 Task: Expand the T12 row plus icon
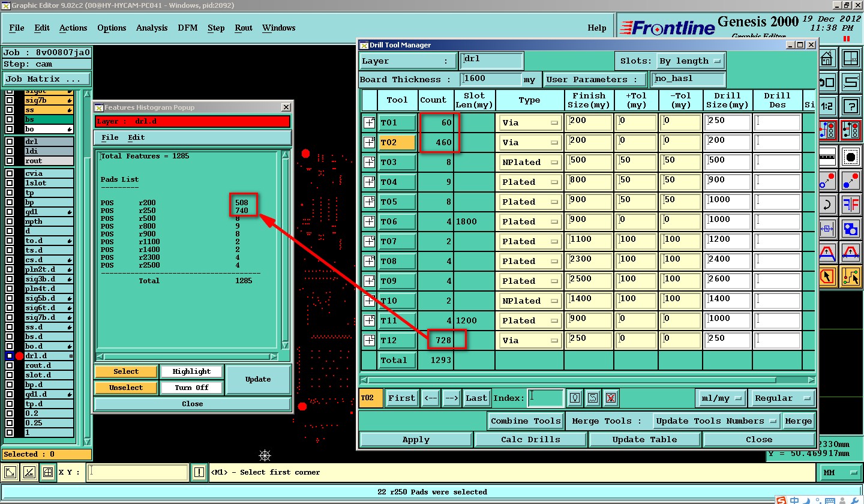click(369, 340)
